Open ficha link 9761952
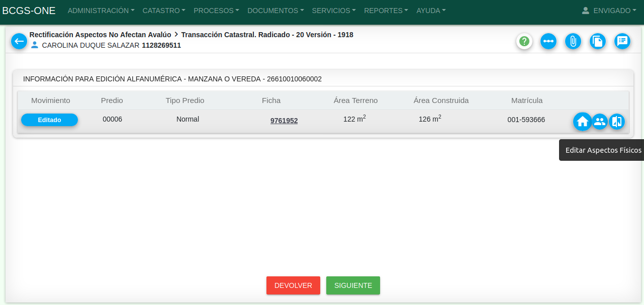Image resolution: width=644 pixels, height=305 pixels. pos(284,121)
